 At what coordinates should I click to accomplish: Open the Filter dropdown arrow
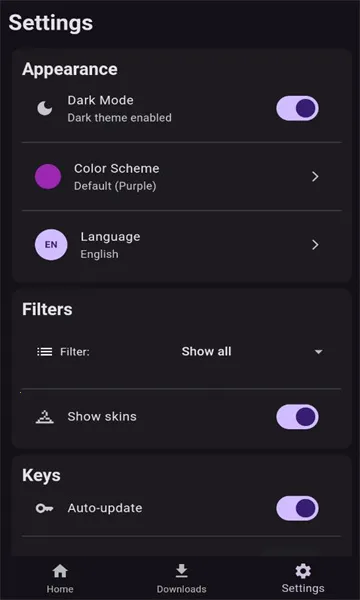[x=318, y=352]
